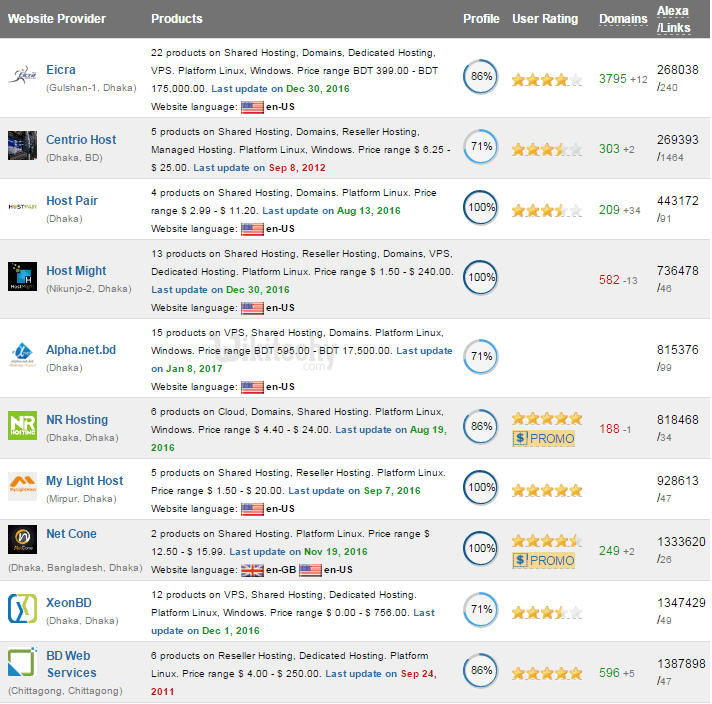Sort by the Alexa /Links header
Screen dimensions: 712x704
(673, 19)
